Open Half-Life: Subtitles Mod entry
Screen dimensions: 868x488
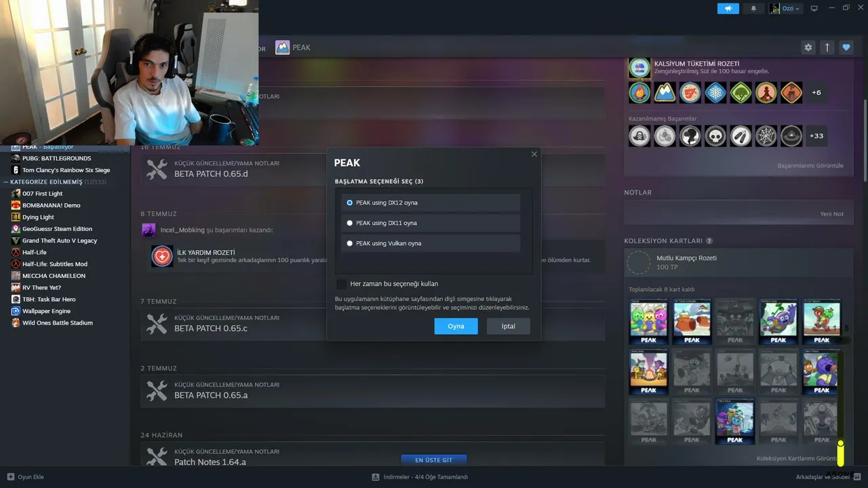click(x=65, y=264)
